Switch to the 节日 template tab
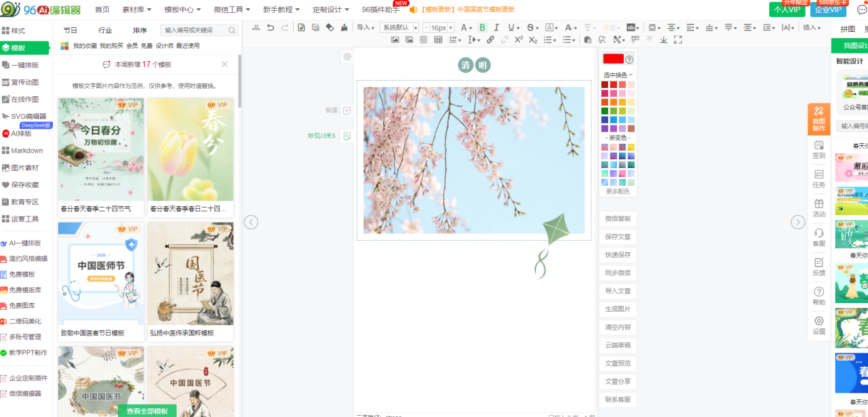This screenshot has height=417, width=868. [71, 31]
